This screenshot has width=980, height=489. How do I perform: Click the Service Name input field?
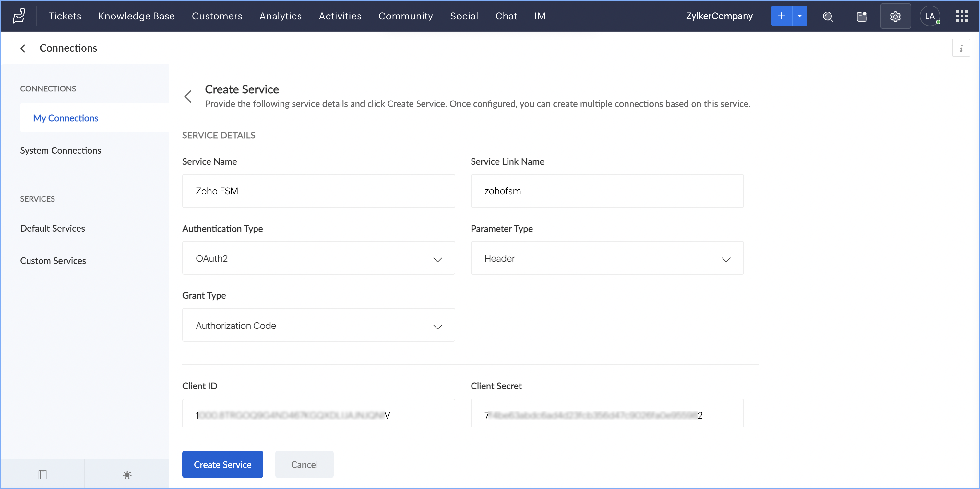(318, 191)
